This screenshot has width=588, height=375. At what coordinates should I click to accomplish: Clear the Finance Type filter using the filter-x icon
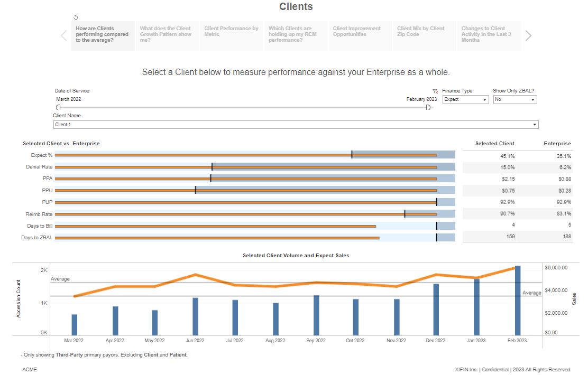(435, 90)
